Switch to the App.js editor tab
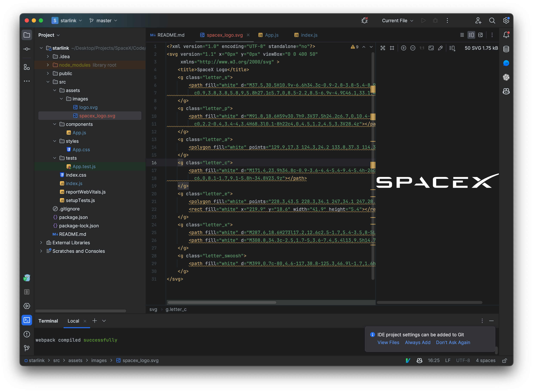This screenshot has width=533, height=392. [268, 35]
